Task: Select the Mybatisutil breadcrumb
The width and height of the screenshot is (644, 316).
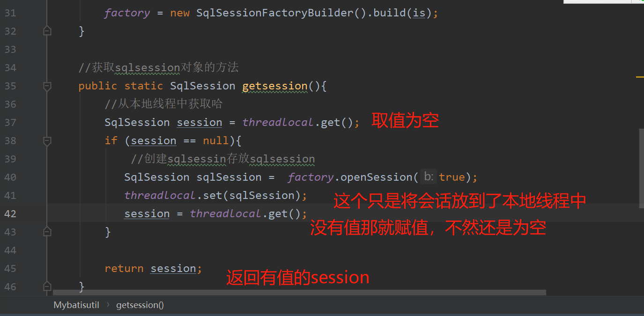Action: pos(76,305)
